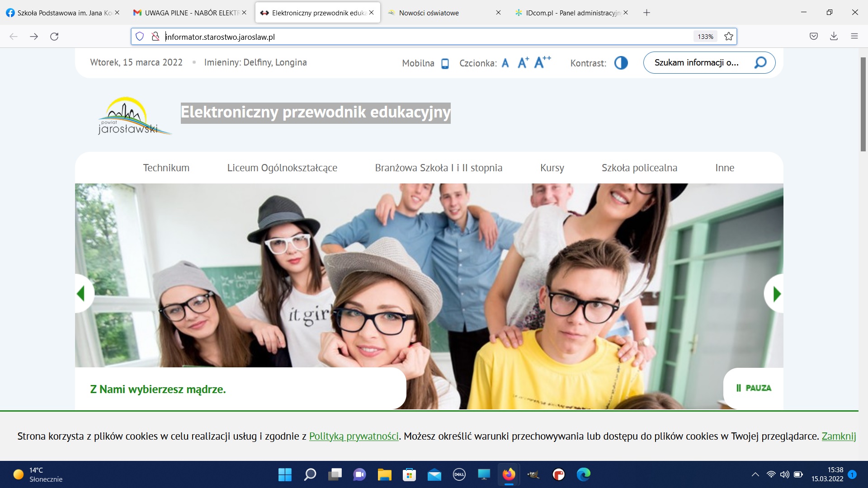Bookmark page with the star icon
Image resolution: width=868 pixels, height=488 pixels.
(x=728, y=37)
